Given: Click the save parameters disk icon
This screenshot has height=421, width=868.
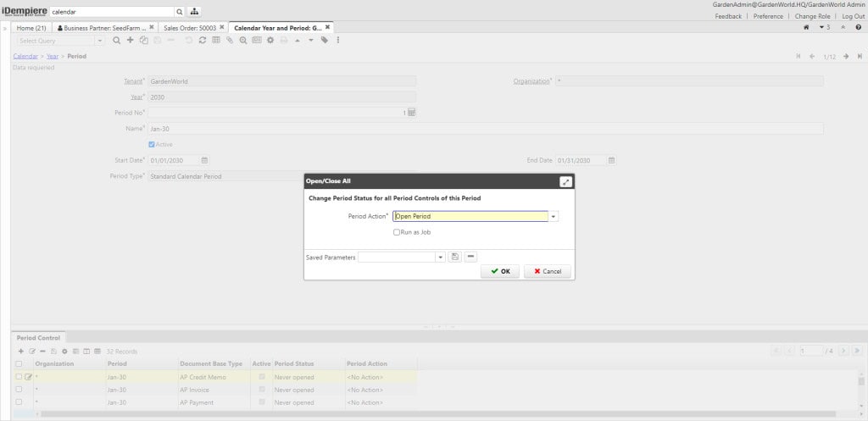Looking at the screenshot, I should (x=454, y=257).
